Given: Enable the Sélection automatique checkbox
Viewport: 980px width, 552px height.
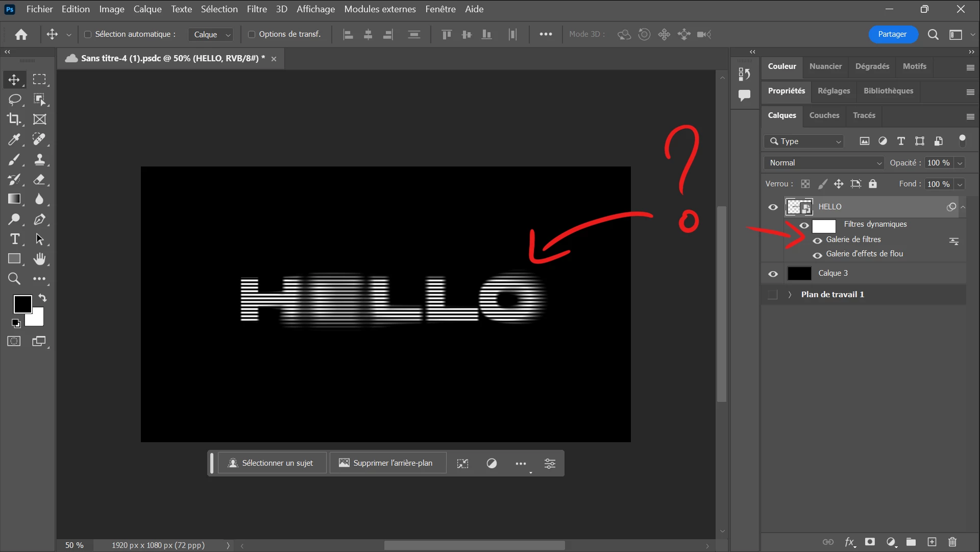Looking at the screenshot, I should pyautogui.click(x=88, y=34).
